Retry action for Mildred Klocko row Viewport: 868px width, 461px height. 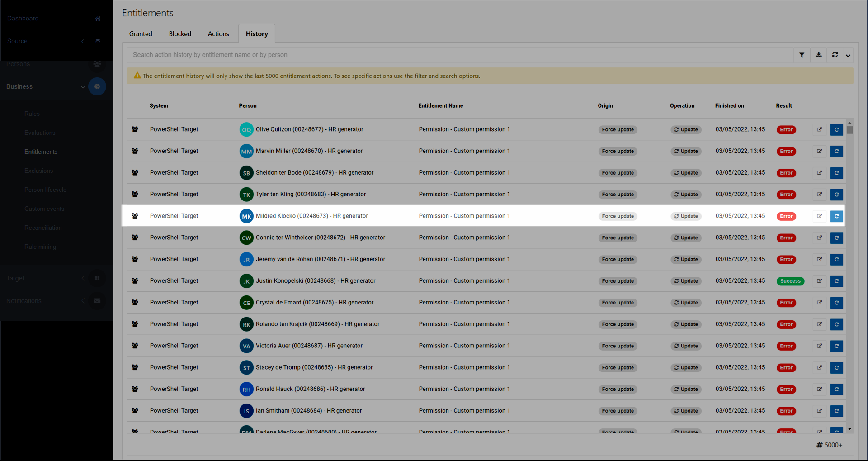[836, 216]
